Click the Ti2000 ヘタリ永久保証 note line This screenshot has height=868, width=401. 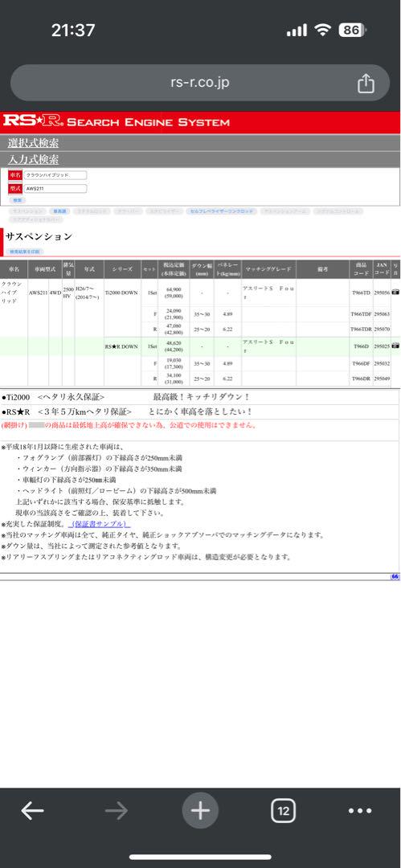(125, 397)
